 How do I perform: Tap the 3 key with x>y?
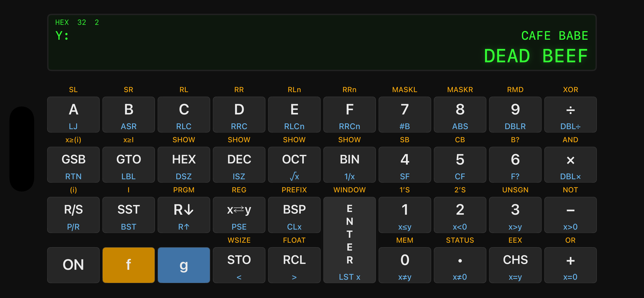[515, 215]
